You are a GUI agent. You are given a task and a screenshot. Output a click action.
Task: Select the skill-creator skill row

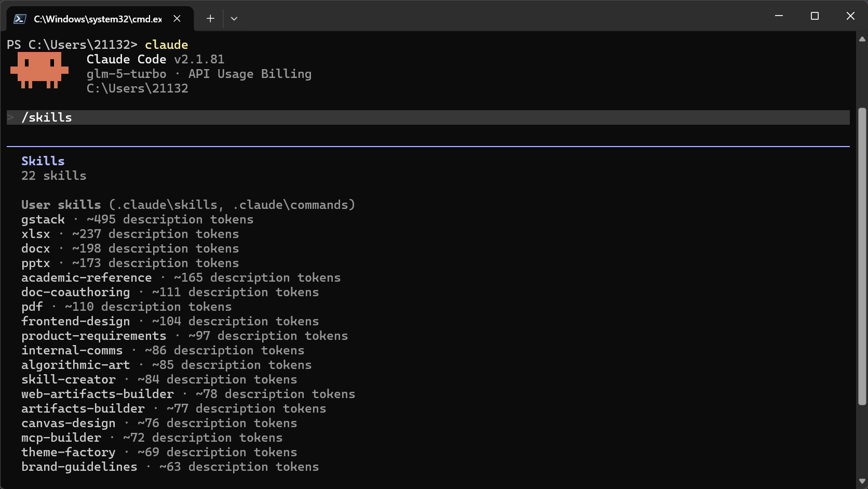(159, 379)
